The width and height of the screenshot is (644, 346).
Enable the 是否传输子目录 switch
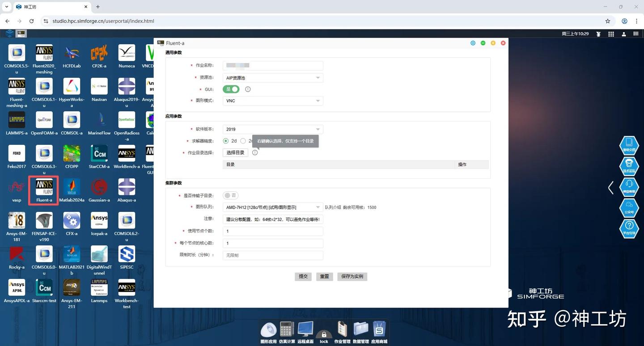pos(231,195)
